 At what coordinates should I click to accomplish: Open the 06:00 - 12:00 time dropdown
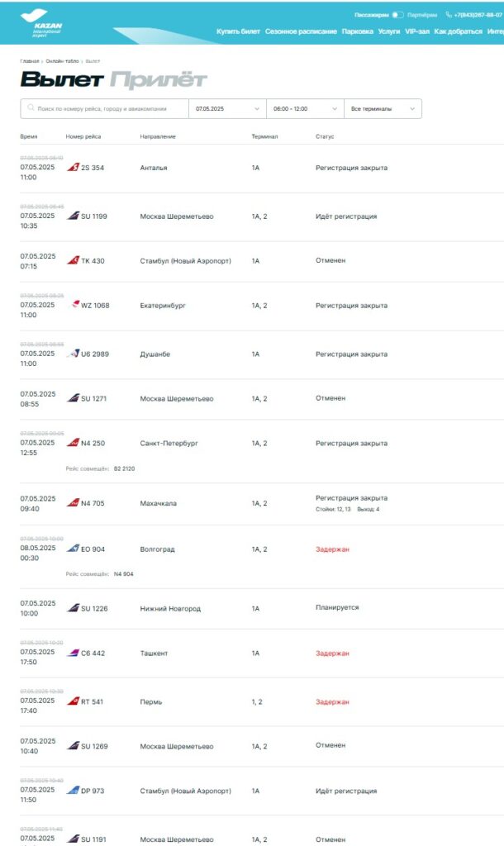click(305, 108)
